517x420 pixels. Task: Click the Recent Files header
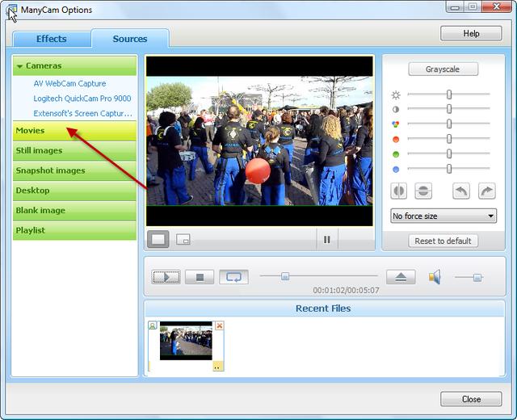(x=323, y=309)
